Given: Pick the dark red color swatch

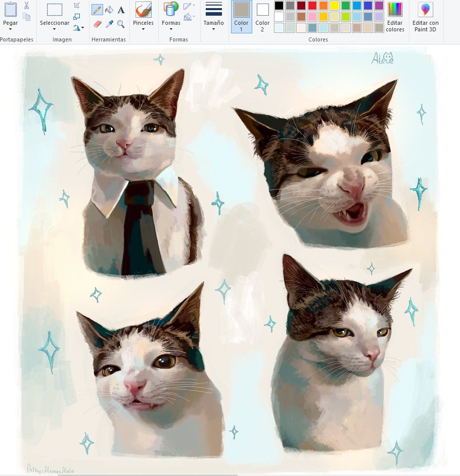Looking at the screenshot, I should click(x=301, y=6).
